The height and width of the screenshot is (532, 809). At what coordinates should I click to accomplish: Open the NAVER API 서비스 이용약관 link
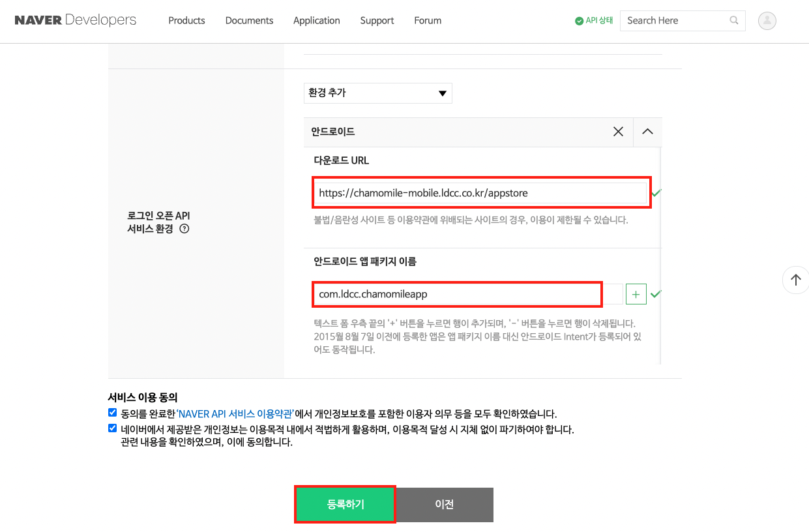tap(235, 414)
